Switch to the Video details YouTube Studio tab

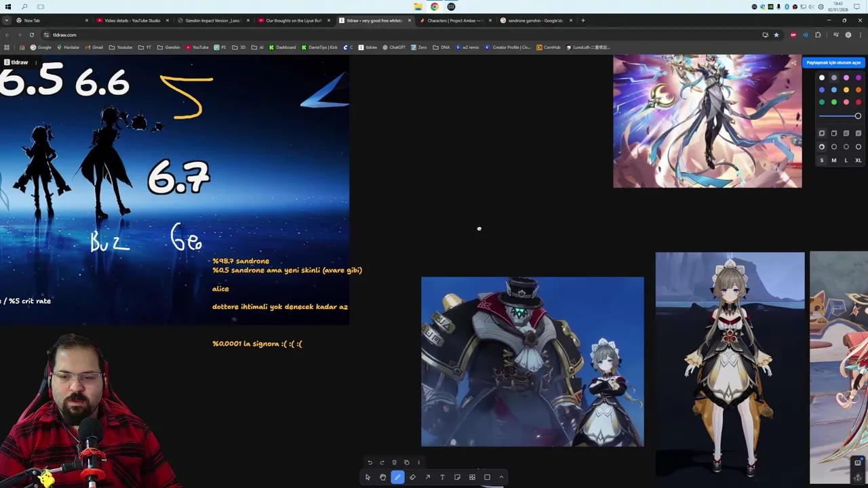pos(132,20)
